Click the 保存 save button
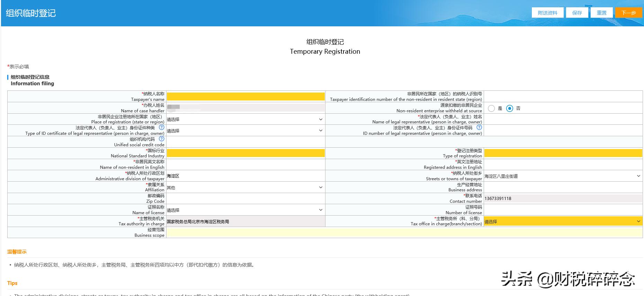Viewport: 644px width, 296px height. 577,13
